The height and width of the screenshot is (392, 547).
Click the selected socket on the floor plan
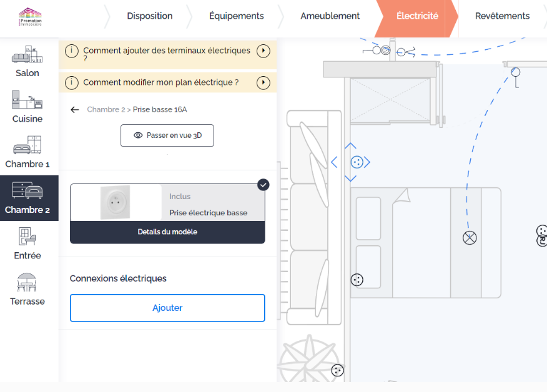(357, 162)
